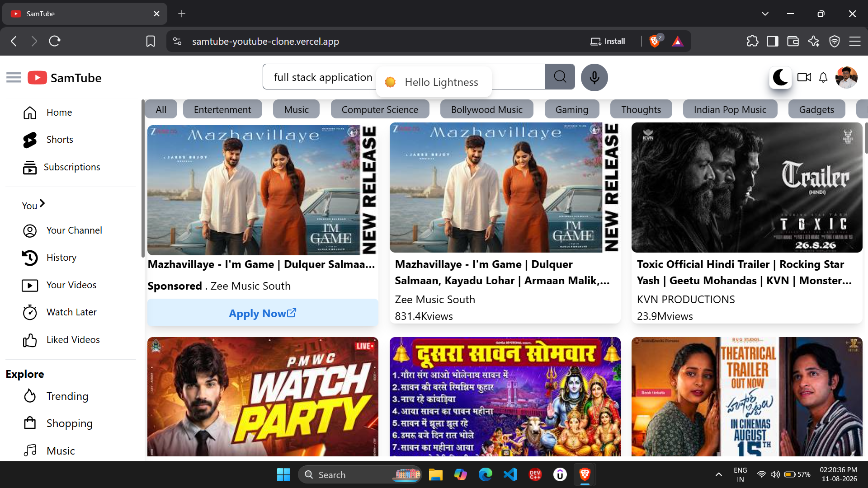868x488 pixels.
Task: Select the Gadgets category chip
Action: click(816, 109)
